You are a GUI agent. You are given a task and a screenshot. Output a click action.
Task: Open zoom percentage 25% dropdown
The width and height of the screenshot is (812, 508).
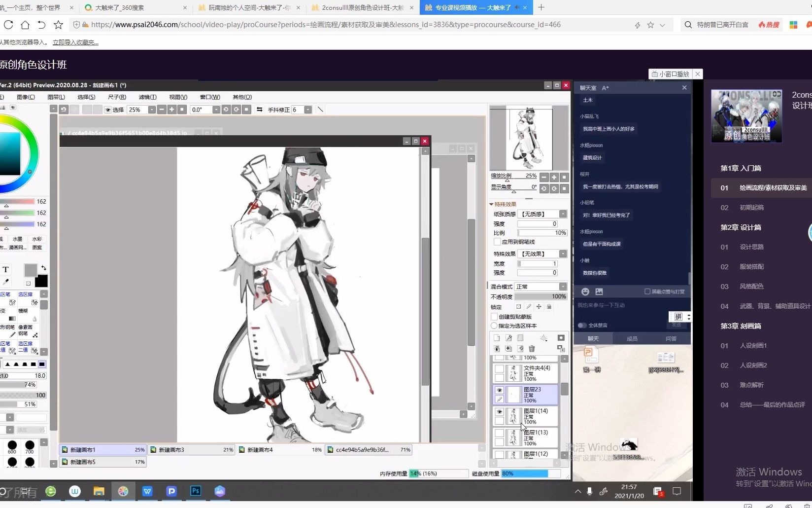pyautogui.click(x=152, y=109)
